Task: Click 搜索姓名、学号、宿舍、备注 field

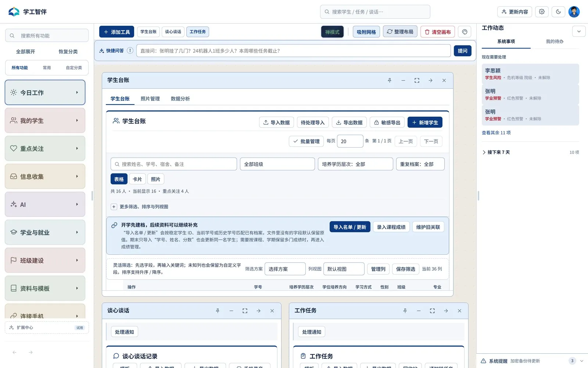Action: coord(174,164)
